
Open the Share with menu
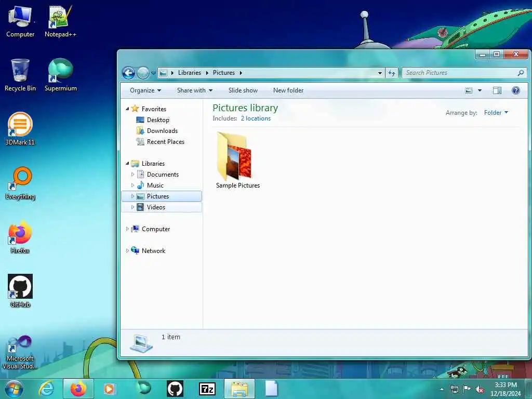pyautogui.click(x=195, y=90)
